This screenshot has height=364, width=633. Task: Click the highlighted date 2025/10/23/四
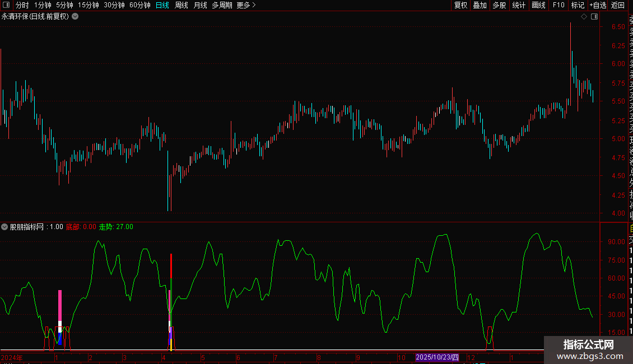pyautogui.click(x=437, y=357)
